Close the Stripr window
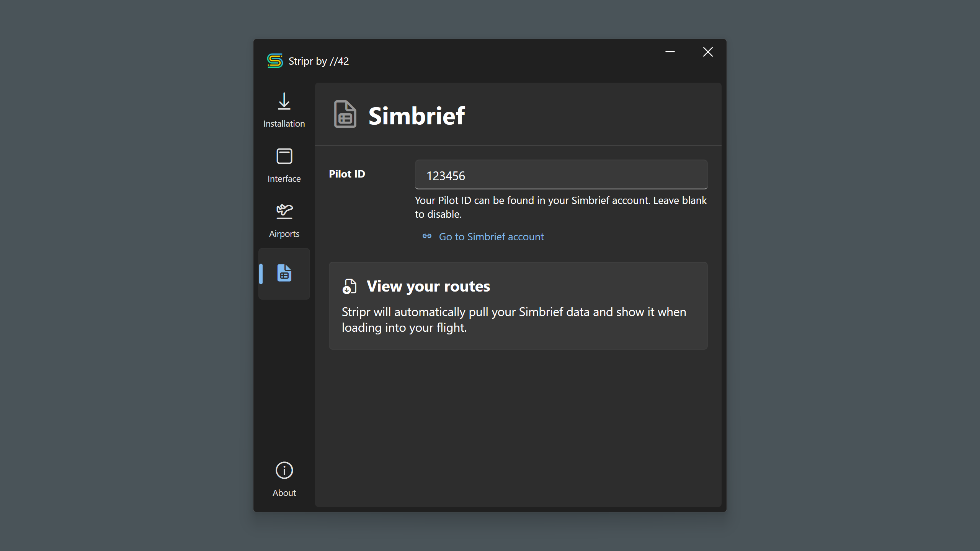This screenshot has height=551, width=980. coord(708,52)
